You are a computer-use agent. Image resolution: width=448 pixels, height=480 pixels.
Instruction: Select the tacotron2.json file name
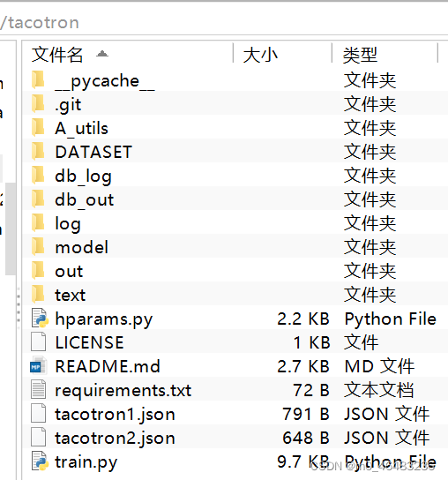coord(115,439)
